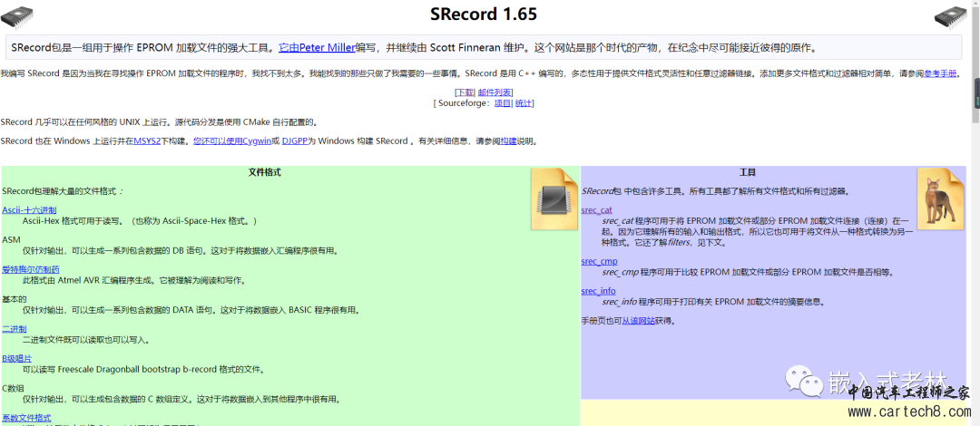
Task: Open the srec_info tool link
Action: (598, 291)
